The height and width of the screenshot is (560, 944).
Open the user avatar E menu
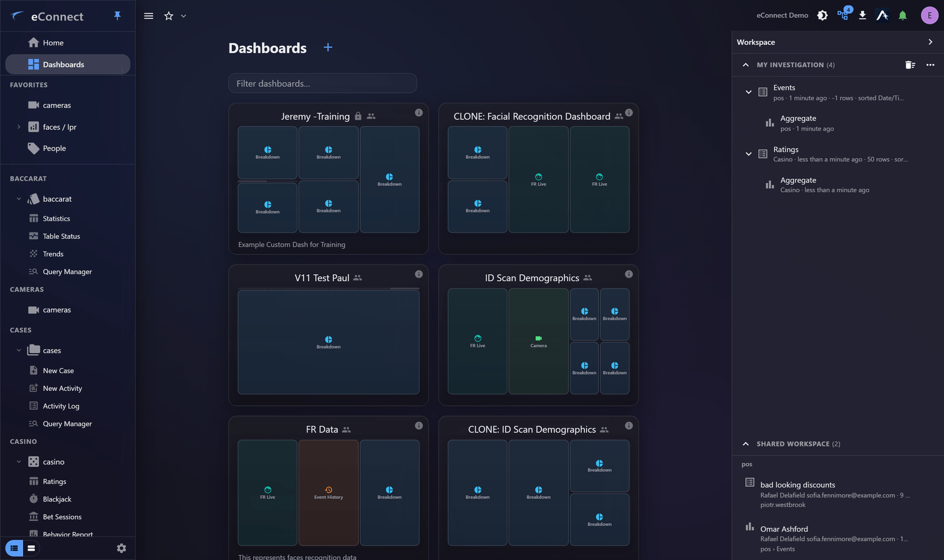point(930,15)
